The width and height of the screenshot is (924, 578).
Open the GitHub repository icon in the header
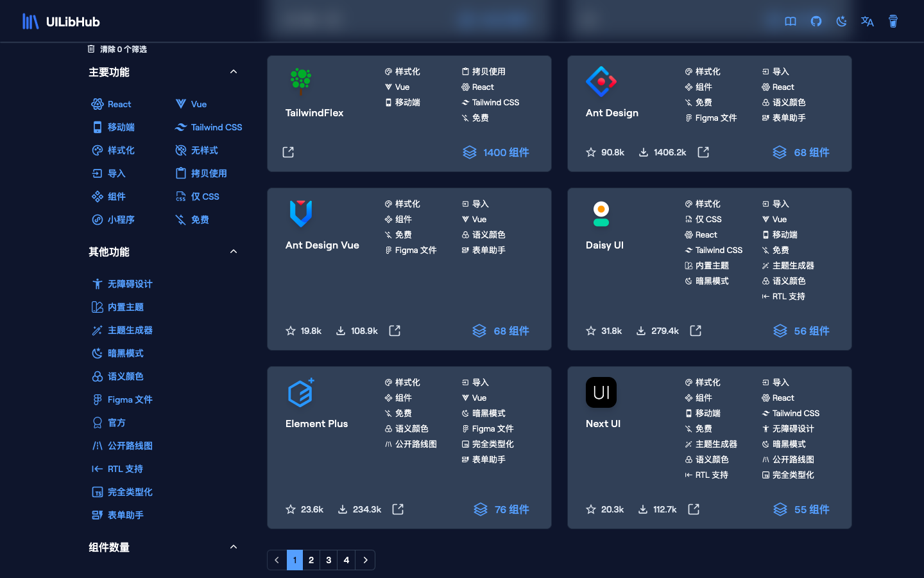point(816,21)
